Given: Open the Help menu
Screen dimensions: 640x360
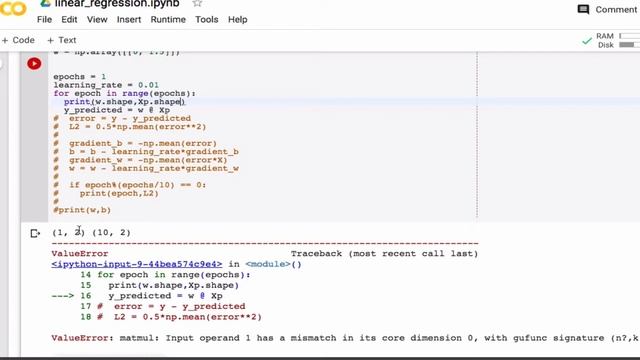Looking at the screenshot, I should pyautogui.click(x=238, y=20).
